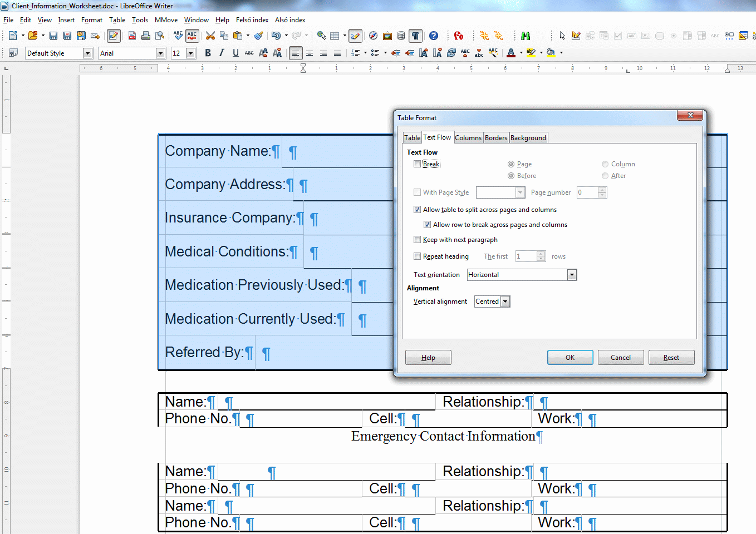Click the Page number input field

587,192
